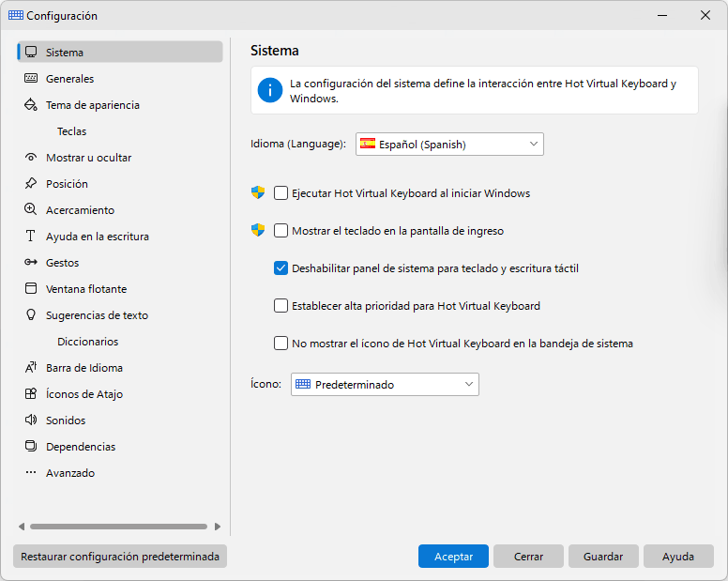Click the paint bucket icon for Tema de apariencia
The width and height of the screenshot is (728, 581).
click(x=31, y=104)
